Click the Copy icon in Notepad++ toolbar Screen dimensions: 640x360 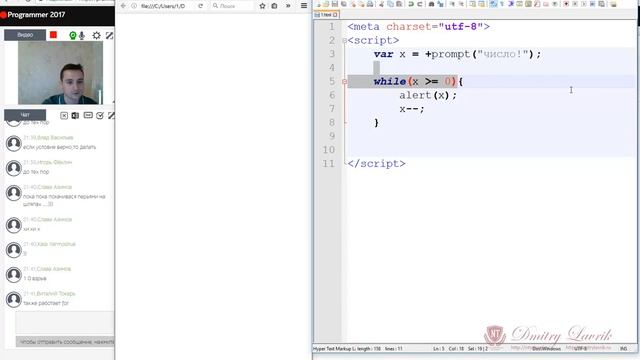[x=390, y=4]
